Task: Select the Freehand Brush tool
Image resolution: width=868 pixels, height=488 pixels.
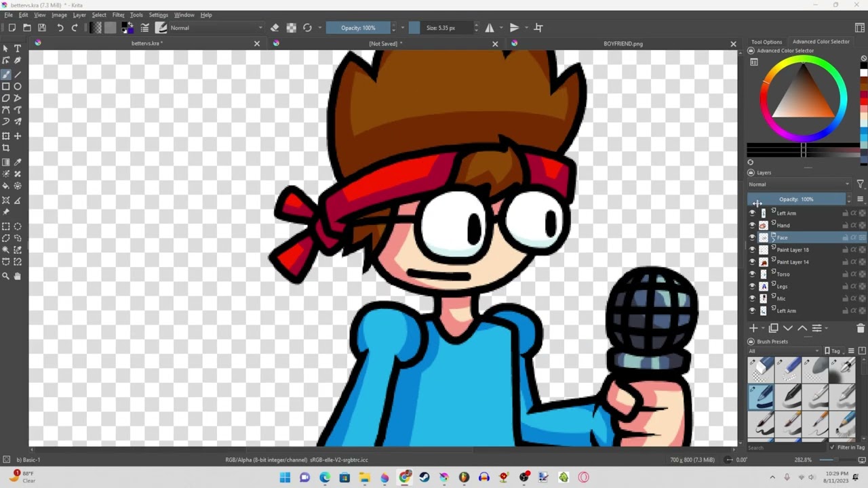Action: tap(6, 75)
